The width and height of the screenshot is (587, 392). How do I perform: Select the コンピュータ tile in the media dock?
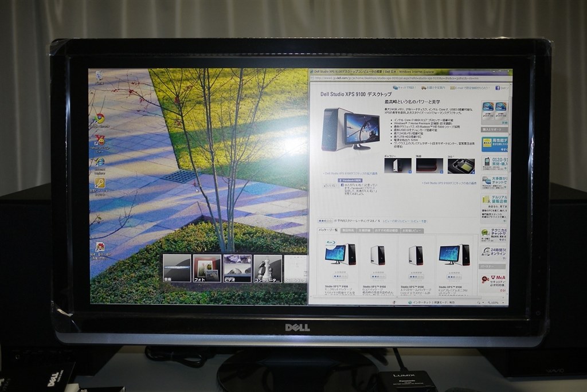[x=267, y=268]
